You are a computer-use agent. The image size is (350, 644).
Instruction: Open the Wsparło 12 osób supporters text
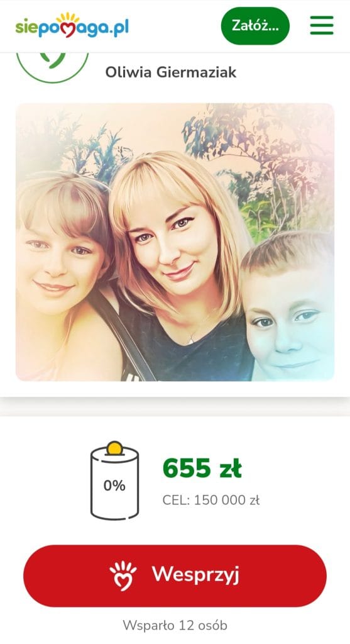coord(175,626)
